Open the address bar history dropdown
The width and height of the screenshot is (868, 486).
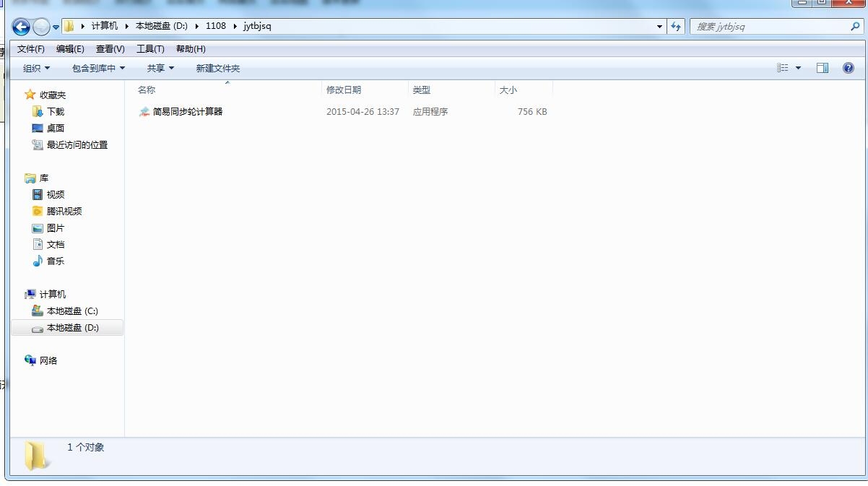click(659, 26)
